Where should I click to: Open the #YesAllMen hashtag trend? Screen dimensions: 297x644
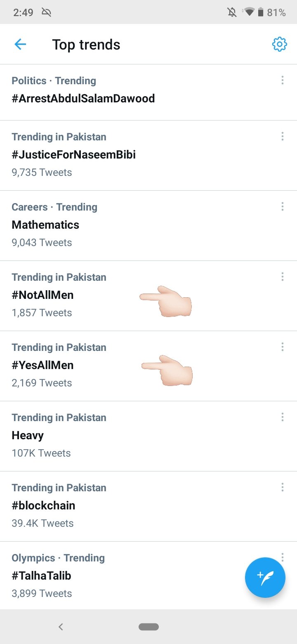[x=148, y=366]
